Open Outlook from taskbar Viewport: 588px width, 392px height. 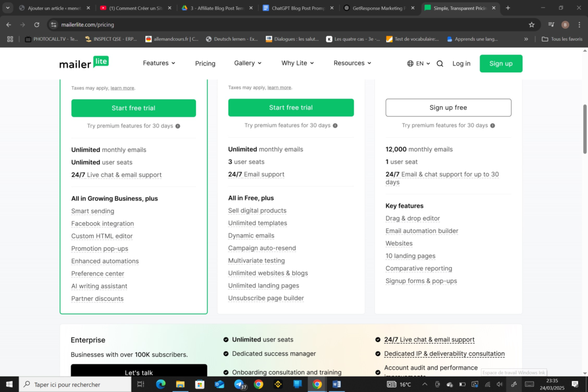click(x=219, y=384)
